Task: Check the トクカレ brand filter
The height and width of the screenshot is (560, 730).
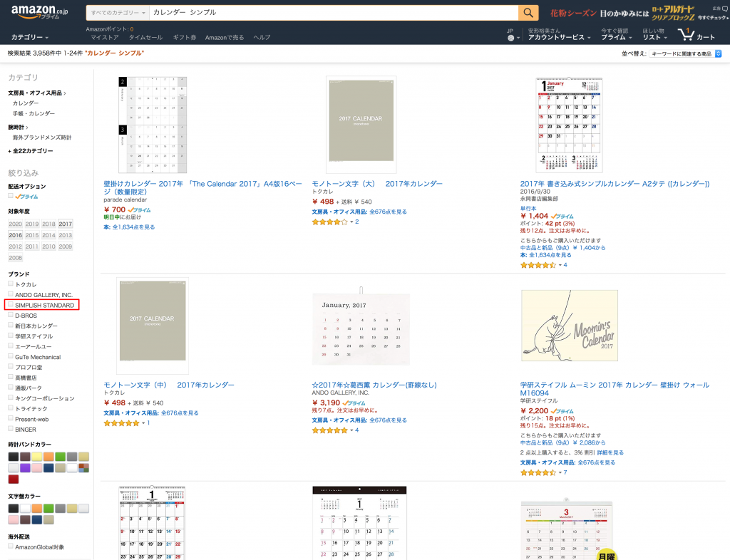Action: [11, 284]
